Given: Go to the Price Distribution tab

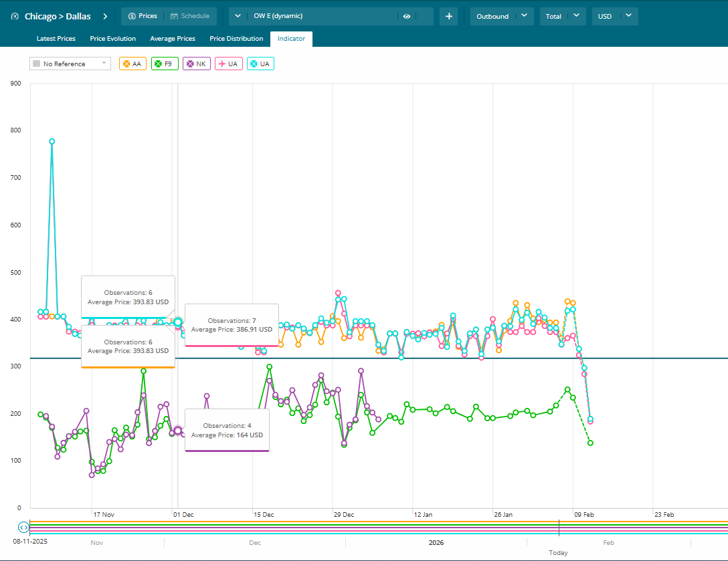Looking at the screenshot, I should pos(236,39).
